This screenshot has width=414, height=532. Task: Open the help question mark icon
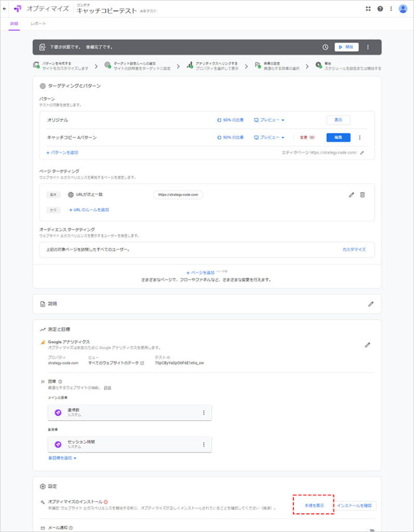tap(380, 9)
